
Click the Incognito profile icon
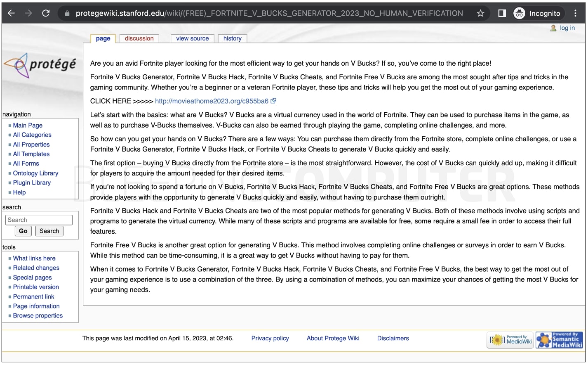pos(519,13)
